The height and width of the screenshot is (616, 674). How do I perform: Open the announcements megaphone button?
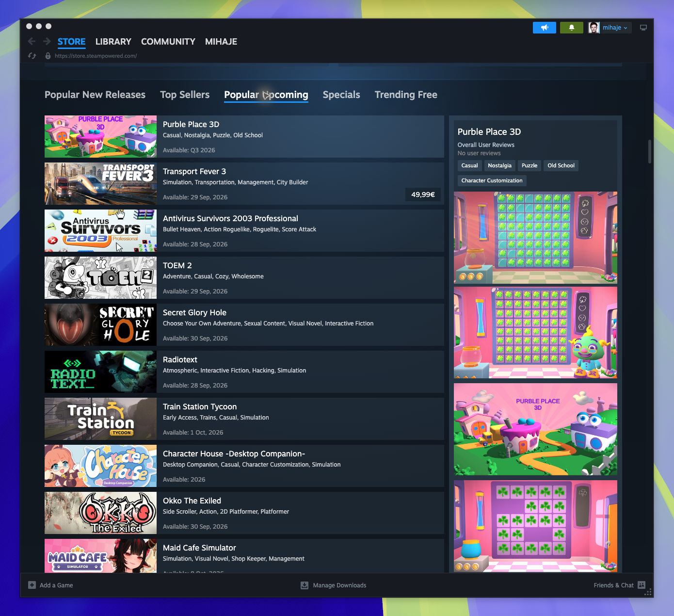coord(545,28)
